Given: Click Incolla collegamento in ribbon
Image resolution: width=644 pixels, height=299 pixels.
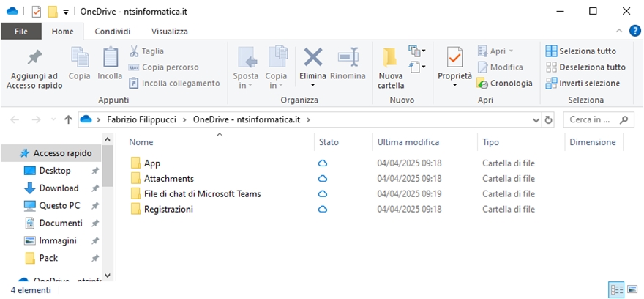Looking at the screenshot, I should coord(174,83).
